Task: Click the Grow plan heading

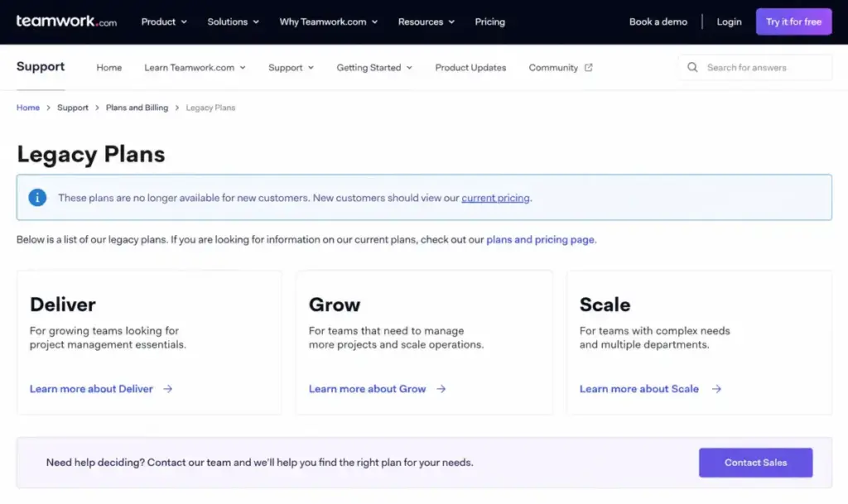Action: (335, 305)
